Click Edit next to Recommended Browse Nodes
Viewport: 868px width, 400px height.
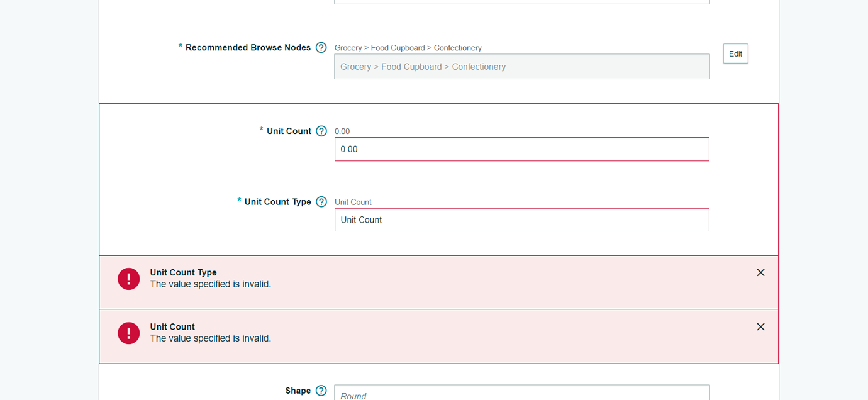pyautogui.click(x=735, y=53)
